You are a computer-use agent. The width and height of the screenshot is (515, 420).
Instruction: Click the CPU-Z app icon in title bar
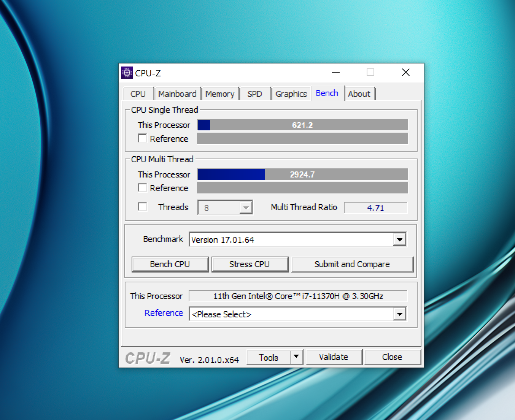(127, 73)
